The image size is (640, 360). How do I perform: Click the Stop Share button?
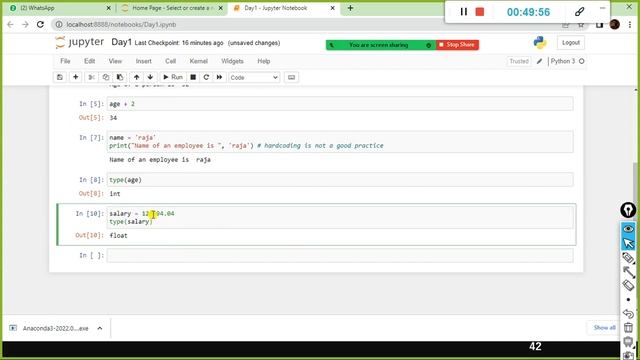click(457, 44)
